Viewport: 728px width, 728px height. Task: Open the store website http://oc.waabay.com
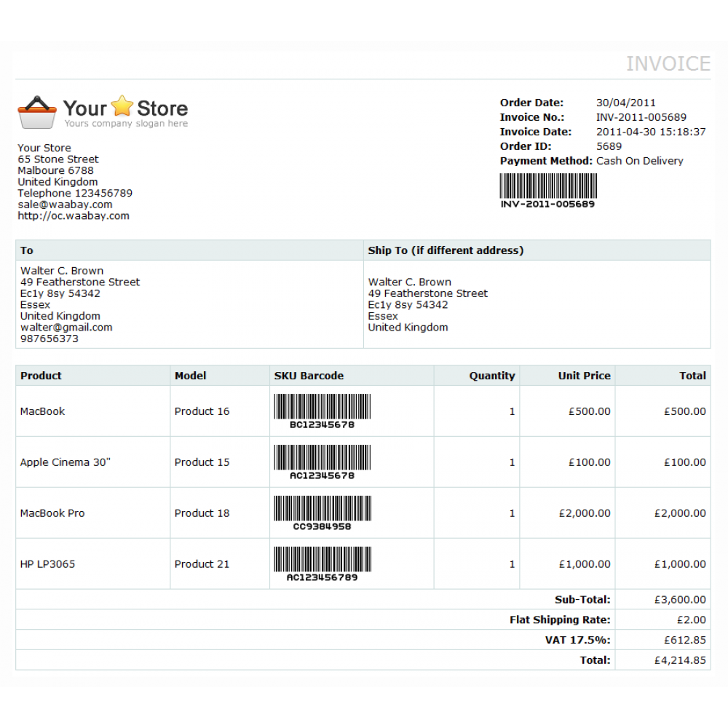tap(74, 215)
